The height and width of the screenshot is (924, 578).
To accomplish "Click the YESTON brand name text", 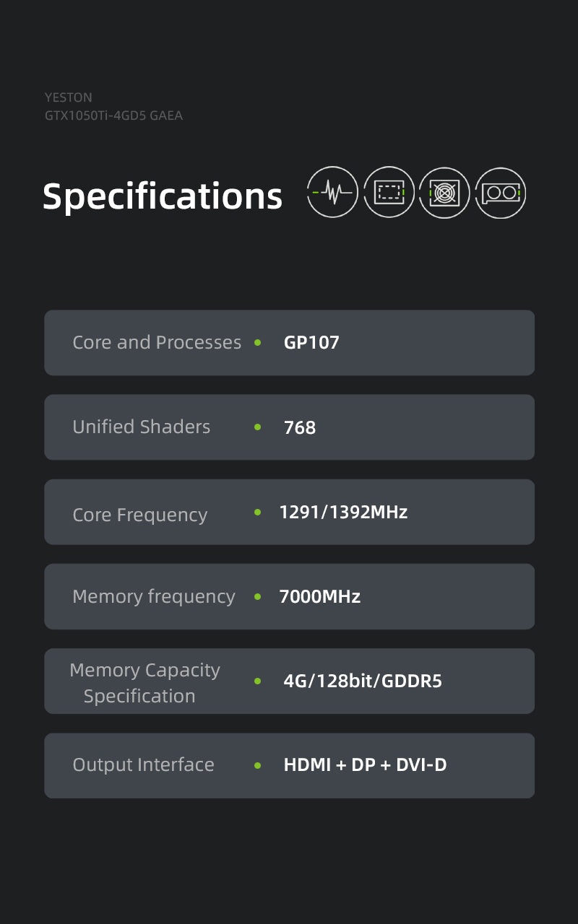I will coord(69,97).
